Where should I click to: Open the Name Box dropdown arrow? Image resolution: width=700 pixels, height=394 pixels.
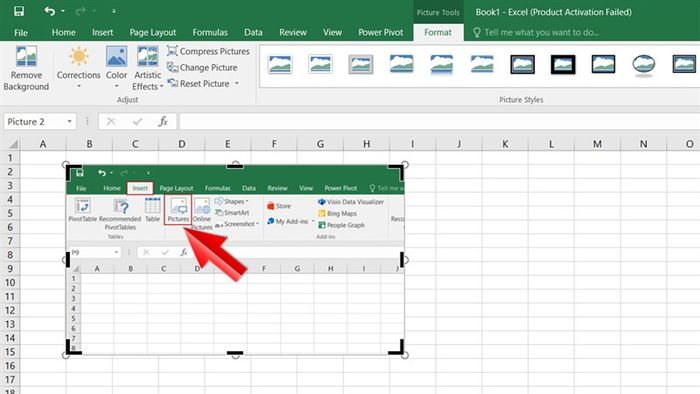point(69,121)
